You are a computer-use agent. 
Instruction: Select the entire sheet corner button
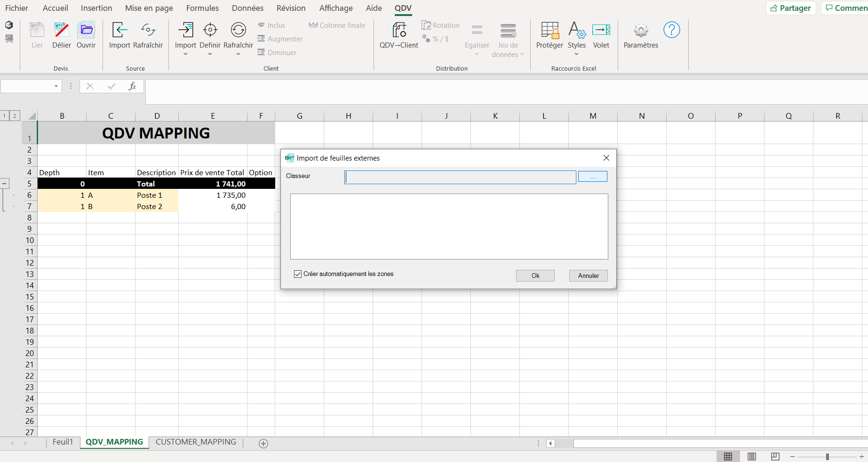30,116
